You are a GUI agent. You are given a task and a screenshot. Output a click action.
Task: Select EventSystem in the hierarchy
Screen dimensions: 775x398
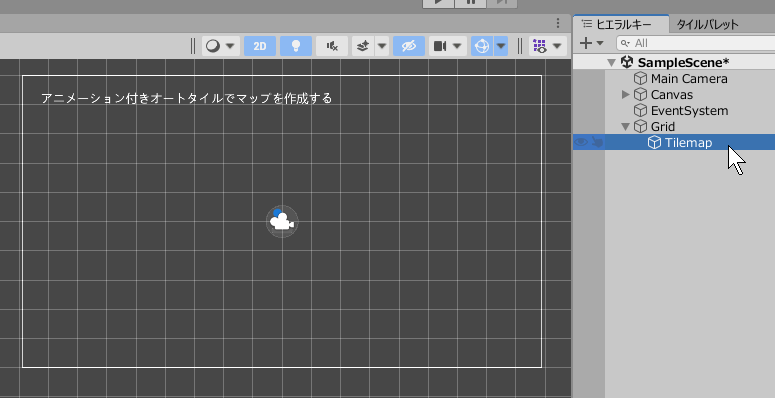pyautogui.click(x=689, y=110)
